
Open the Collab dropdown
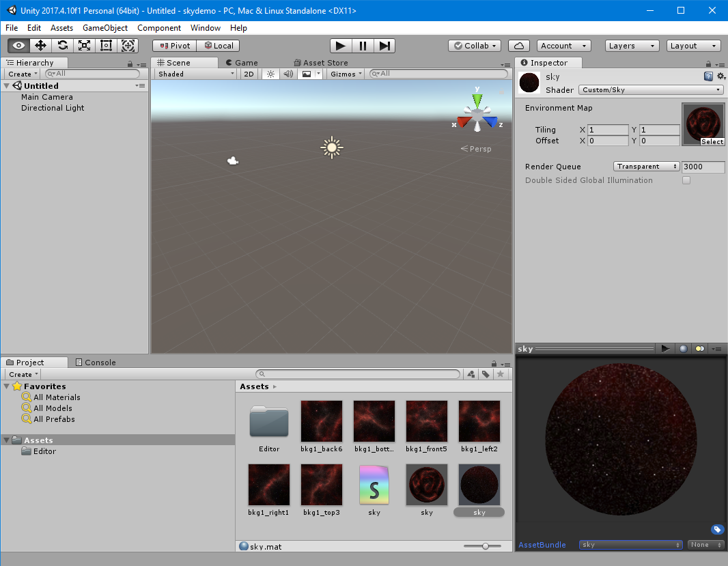pyautogui.click(x=475, y=46)
